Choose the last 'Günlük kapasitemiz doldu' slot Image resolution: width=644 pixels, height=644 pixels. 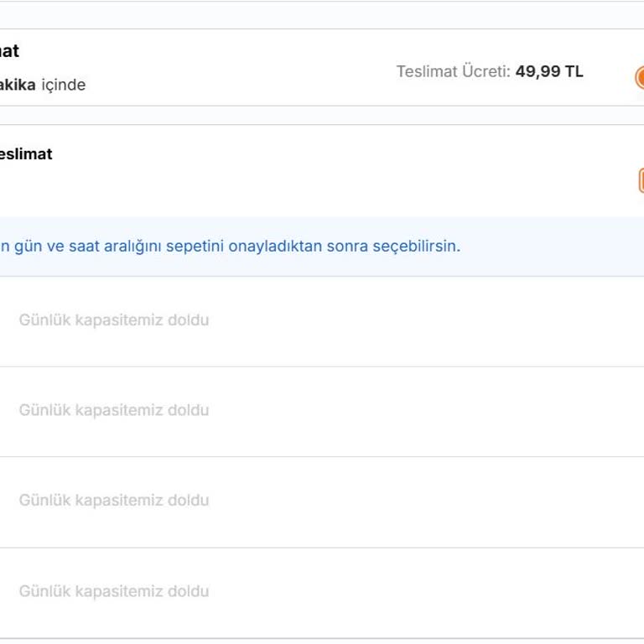click(x=114, y=591)
